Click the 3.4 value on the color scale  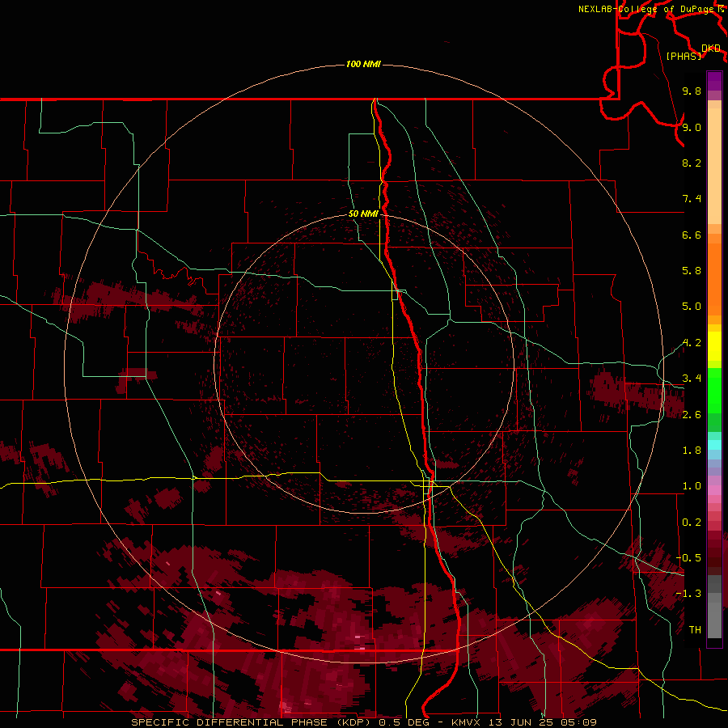(692, 379)
